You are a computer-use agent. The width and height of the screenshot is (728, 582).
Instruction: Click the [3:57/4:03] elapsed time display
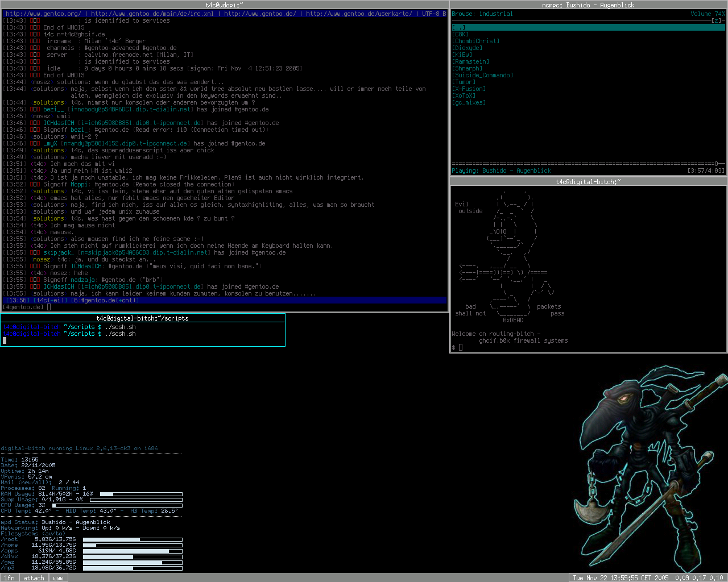pyautogui.click(x=706, y=171)
